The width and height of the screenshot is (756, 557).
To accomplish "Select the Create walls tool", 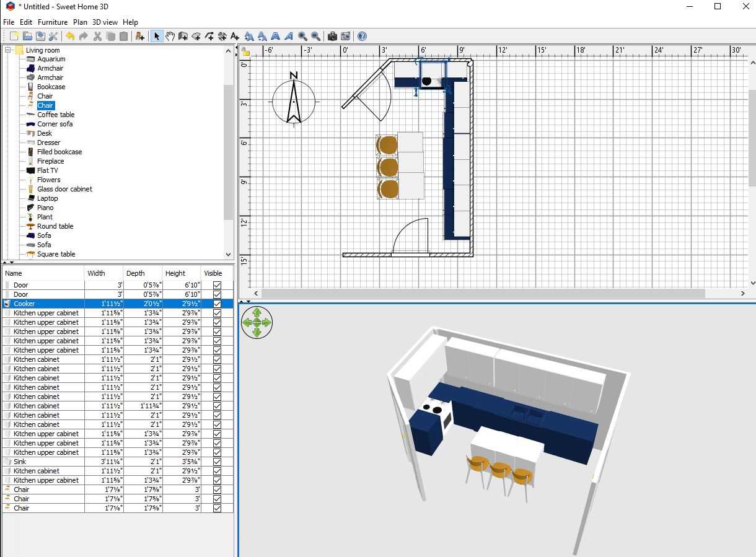I will click(x=183, y=36).
